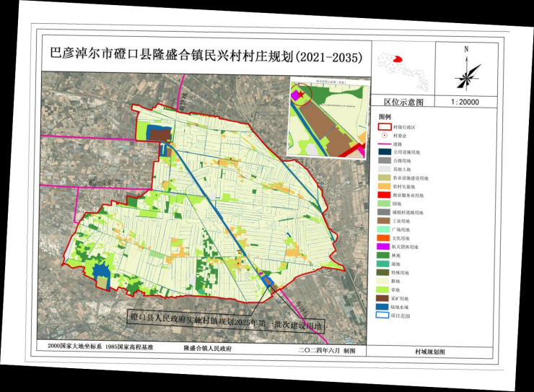Click the 区位示意图 caption
Image resolution: width=534 pixels, height=392 pixels.
click(x=404, y=103)
